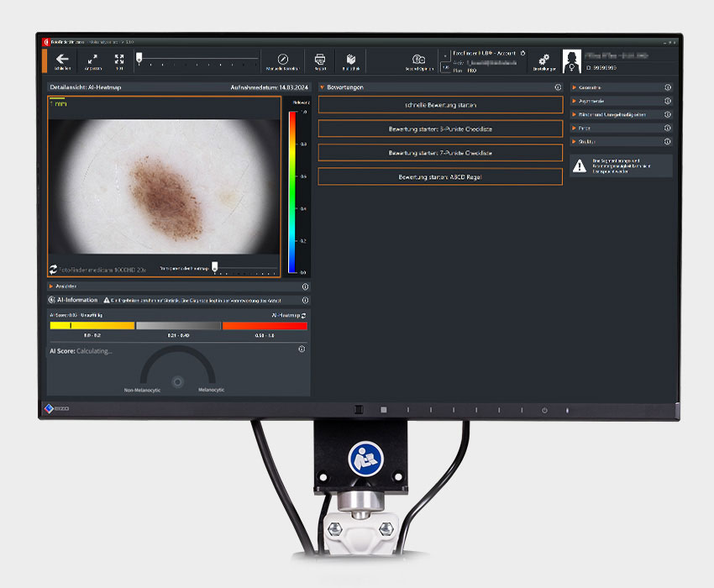This screenshot has height=588, width=714.
Task: Click the AI-Information brain icon
Action: [x=52, y=300]
